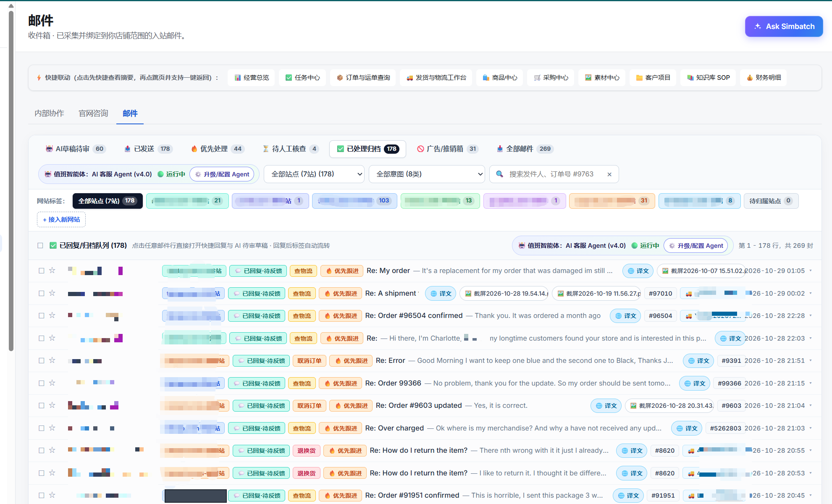Star the Re: A shipment email

point(52,293)
